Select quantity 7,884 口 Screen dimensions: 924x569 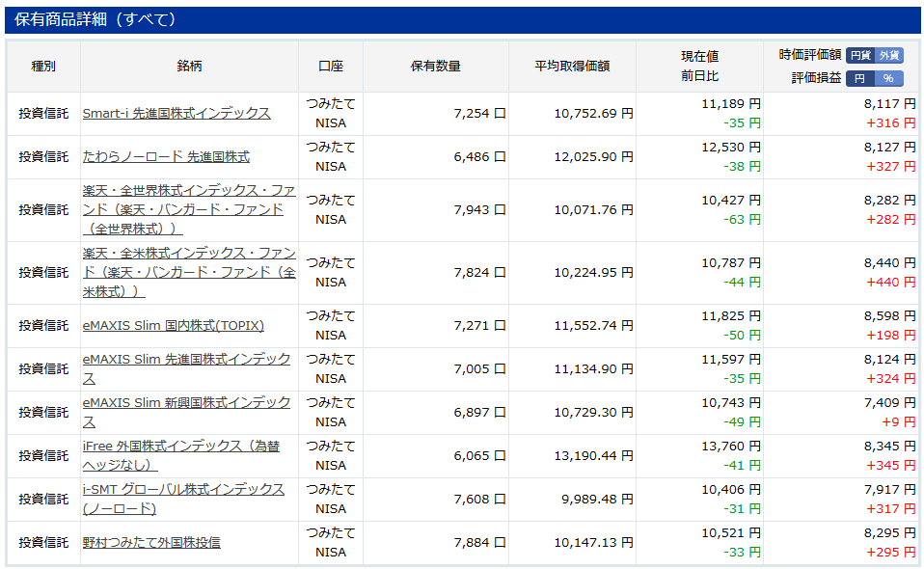[x=479, y=543]
